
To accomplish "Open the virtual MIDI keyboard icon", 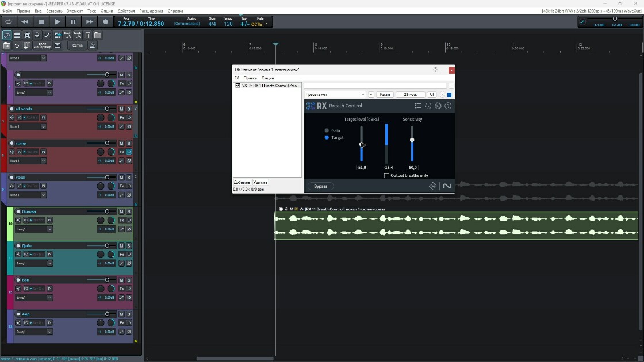I will click(57, 45).
